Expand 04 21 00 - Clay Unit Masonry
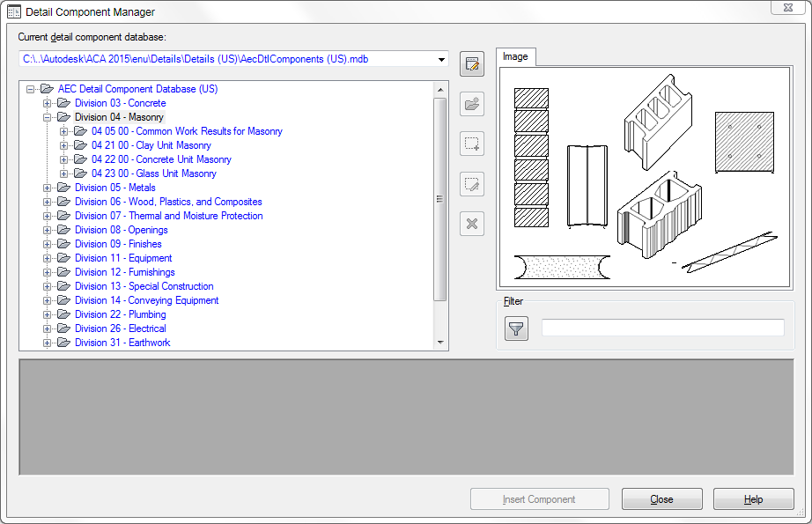The image size is (812, 524). tap(63, 145)
